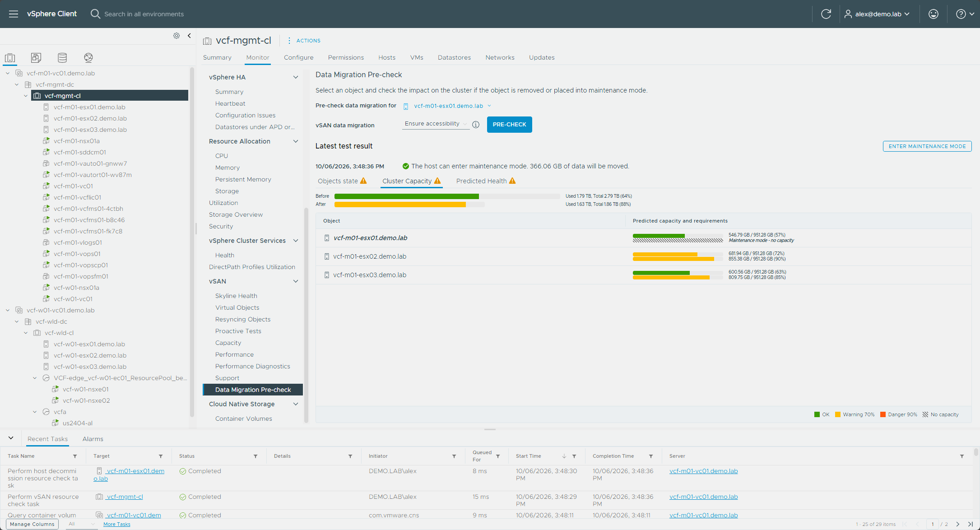Open the help question mark menu
The image size is (980, 530).
tap(965, 14)
